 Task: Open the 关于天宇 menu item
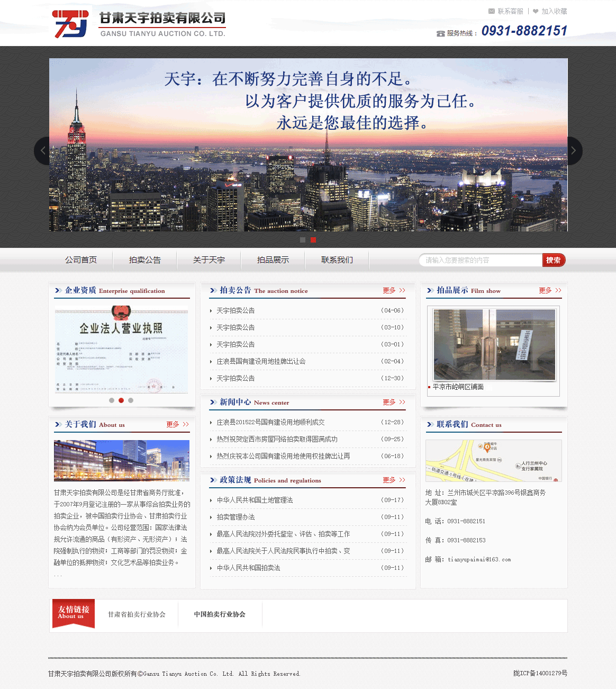(x=209, y=260)
